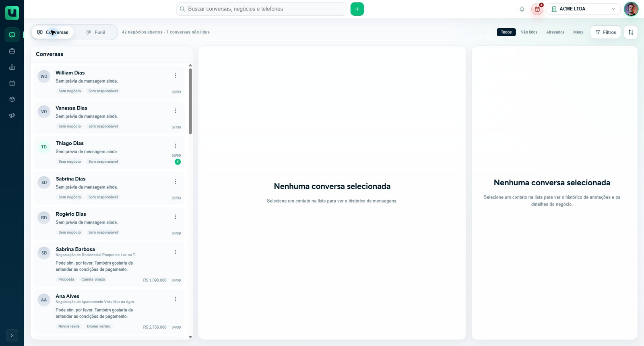Image resolution: width=644 pixels, height=346 pixels.
Task: Select the Meus filter
Action: coord(578,32)
